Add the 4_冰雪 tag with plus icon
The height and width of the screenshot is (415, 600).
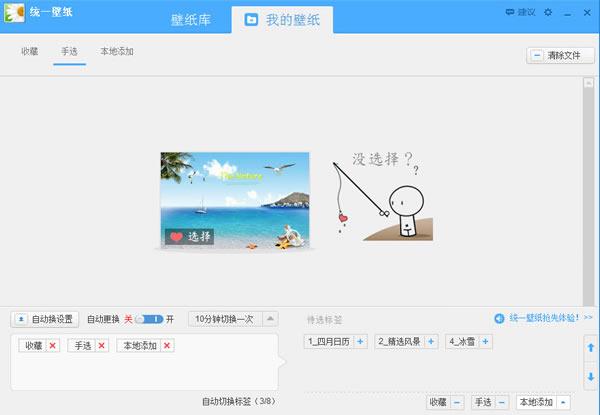click(x=486, y=342)
